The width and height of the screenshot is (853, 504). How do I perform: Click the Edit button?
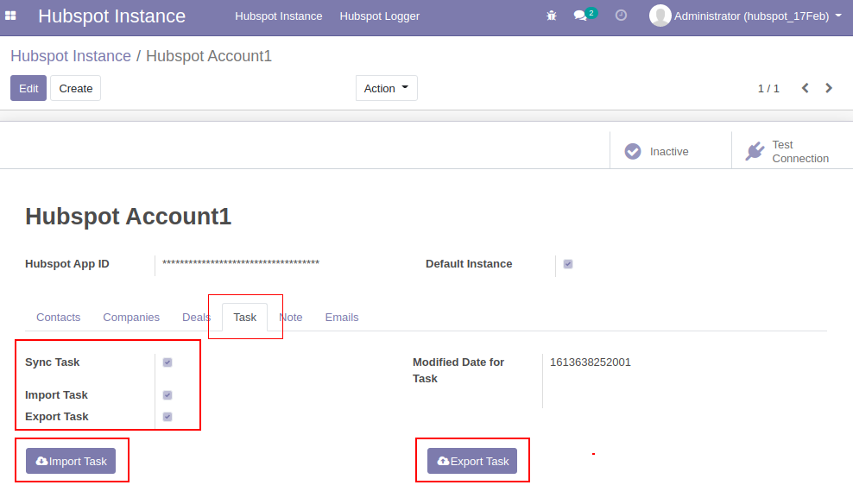tap(28, 88)
